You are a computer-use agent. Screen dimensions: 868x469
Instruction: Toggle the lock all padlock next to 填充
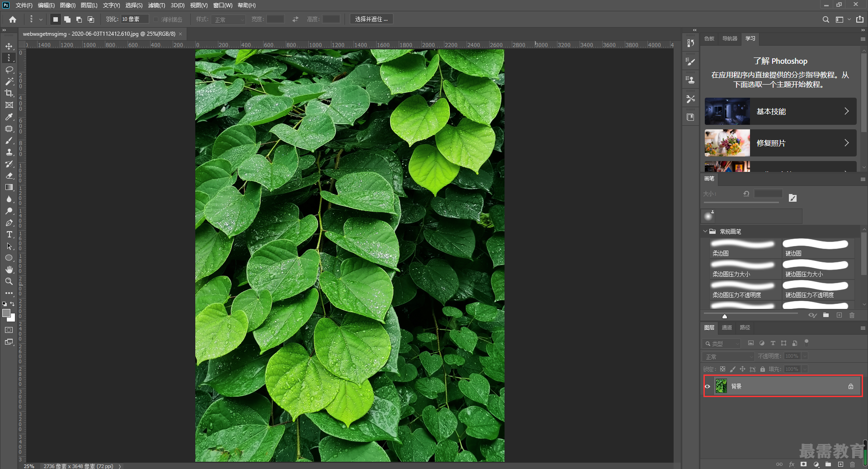coord(763,369)
